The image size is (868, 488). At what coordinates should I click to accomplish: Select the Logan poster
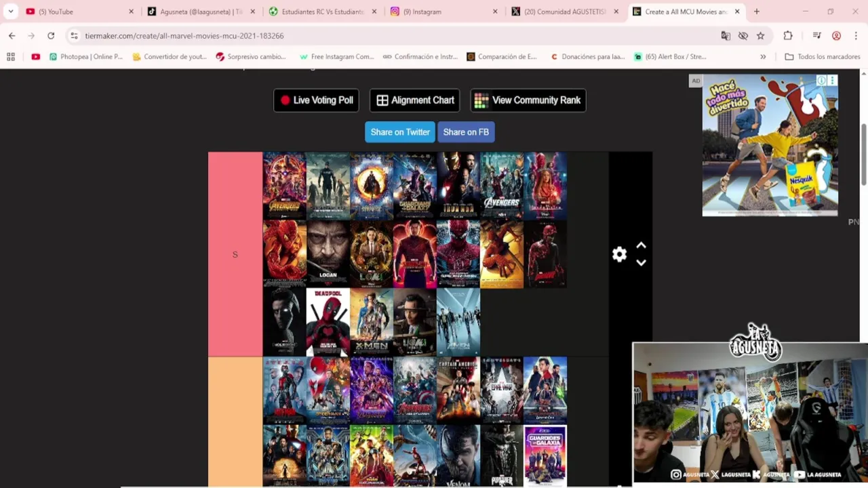click(328, 254)
